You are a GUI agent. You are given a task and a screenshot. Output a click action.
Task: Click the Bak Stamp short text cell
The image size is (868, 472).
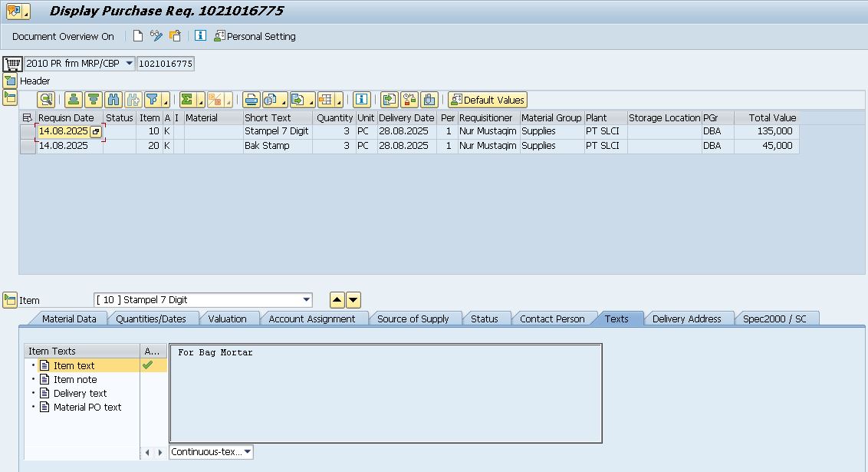coord(278,146)
